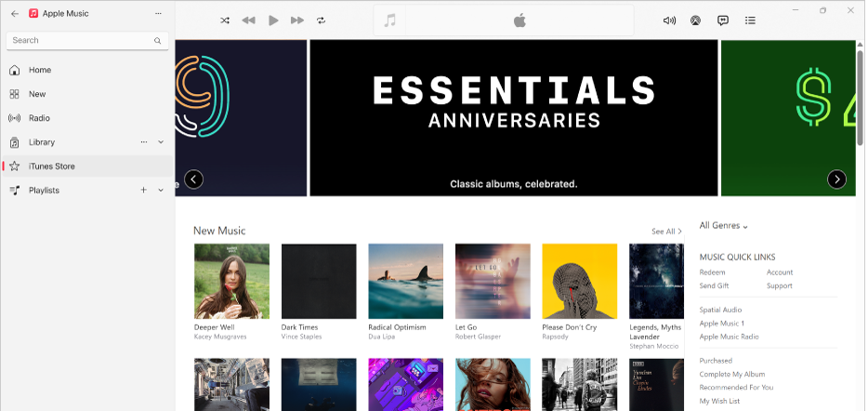Screen dimensions: 868x411
Task: Expand the Playlists section chevron
Action: 161,190
